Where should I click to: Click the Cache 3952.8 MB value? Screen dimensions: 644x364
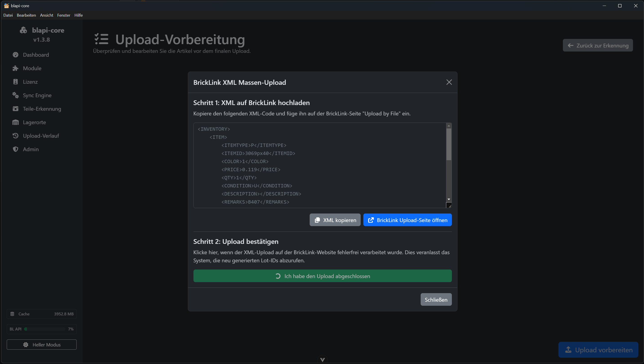coord(64,314)
